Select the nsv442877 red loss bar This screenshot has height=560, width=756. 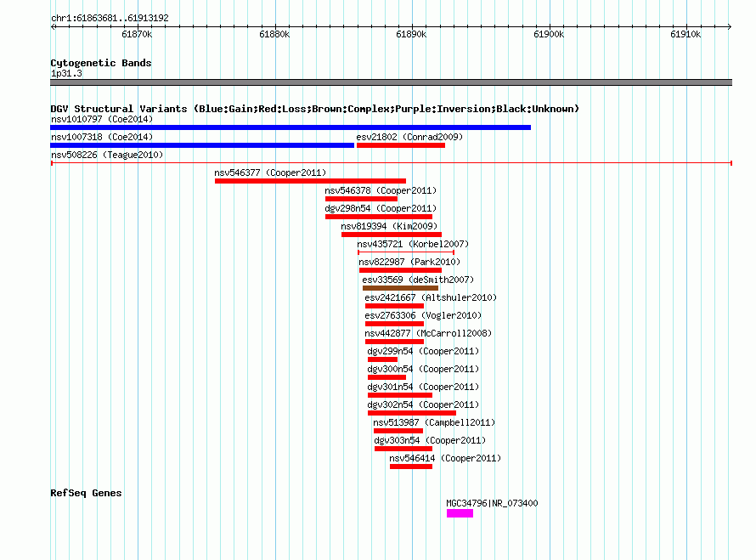[x=394, y=342]
